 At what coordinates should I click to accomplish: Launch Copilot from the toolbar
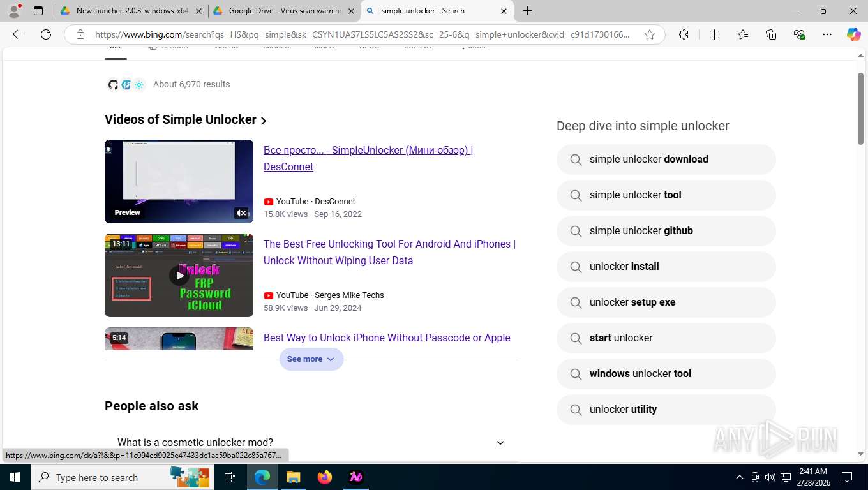[854, 34]
